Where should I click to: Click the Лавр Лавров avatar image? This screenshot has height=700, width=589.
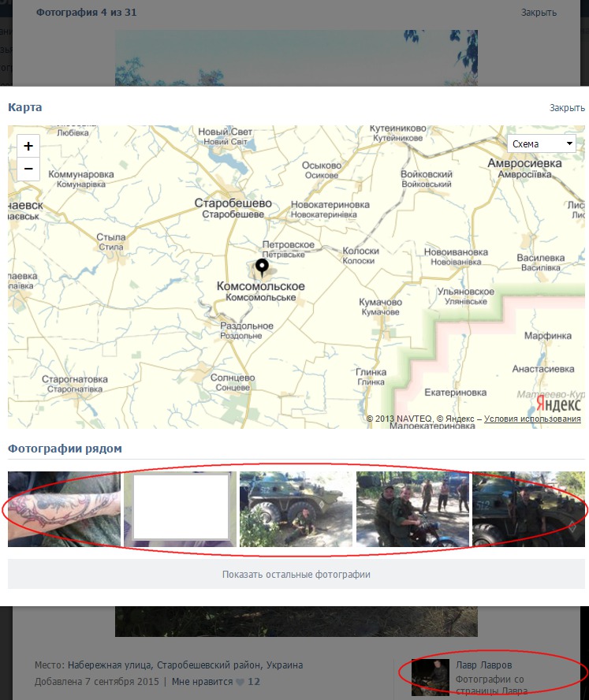pos(431,678)
